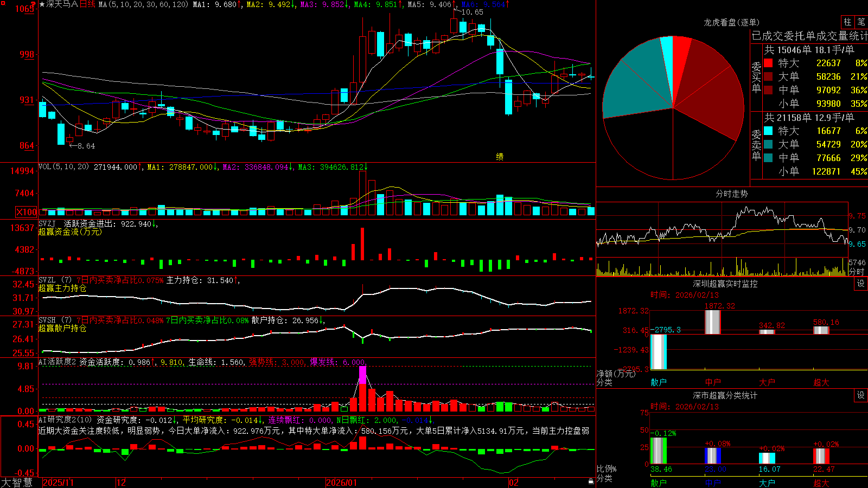Screen dimensions: 868x488
Task: Click 超大 category under classification statistics chart
Action: [821, 483]
